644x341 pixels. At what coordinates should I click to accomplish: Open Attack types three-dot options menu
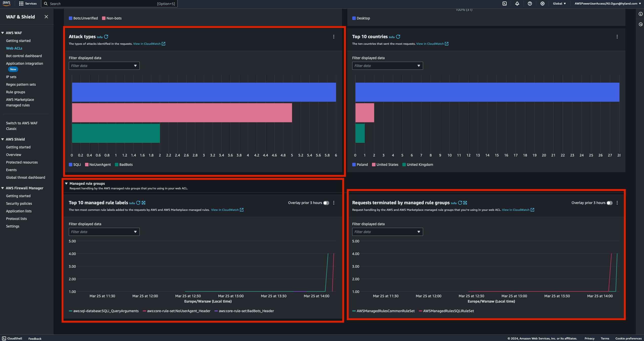(334, 37)
